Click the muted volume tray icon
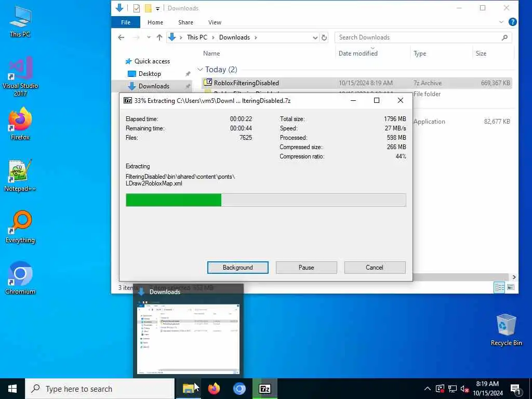The height and width of the screenshot is (399, 532). pos(465,389)
